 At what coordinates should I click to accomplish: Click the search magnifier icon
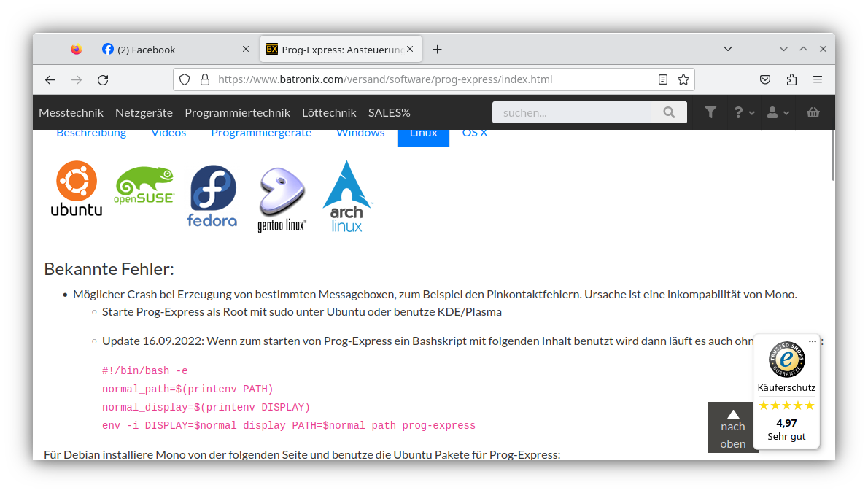tap(669, 112)
